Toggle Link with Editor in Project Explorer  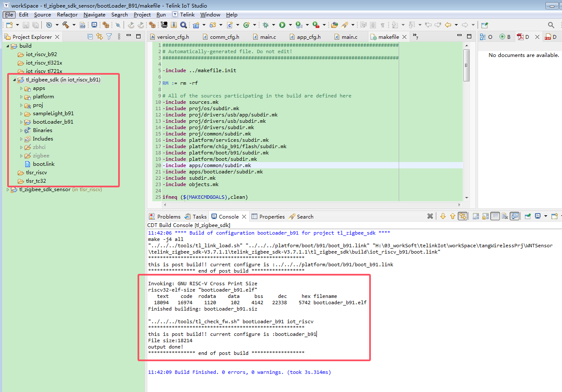click(x=100, y=37)
